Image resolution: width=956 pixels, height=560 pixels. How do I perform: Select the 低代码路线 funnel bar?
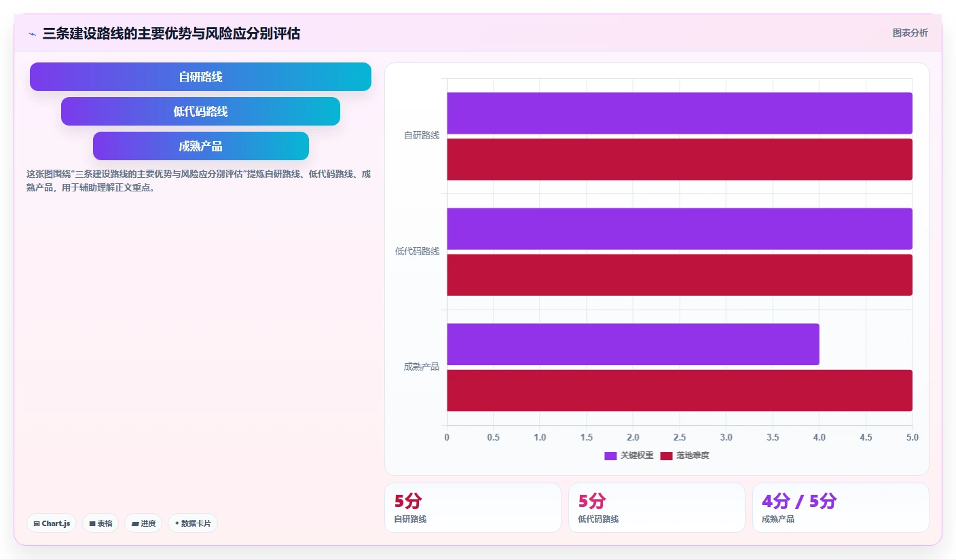click(x=200, y=111)
